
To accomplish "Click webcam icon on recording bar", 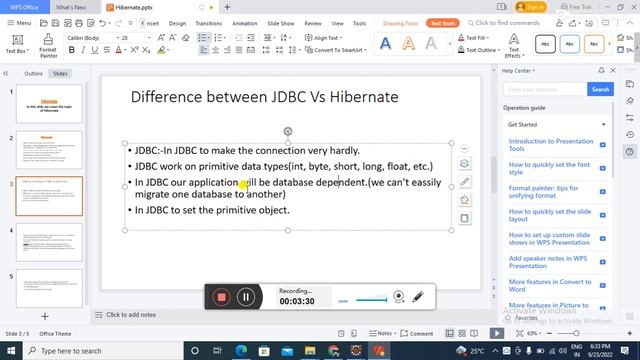I will pyautogui.click(x=399, y=297).
